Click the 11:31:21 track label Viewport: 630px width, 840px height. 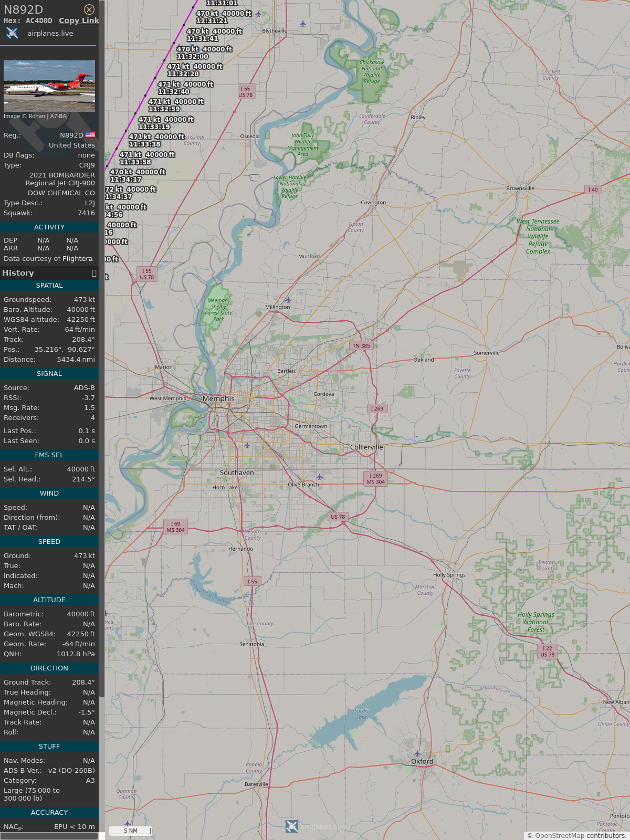(x=212, y=21)
